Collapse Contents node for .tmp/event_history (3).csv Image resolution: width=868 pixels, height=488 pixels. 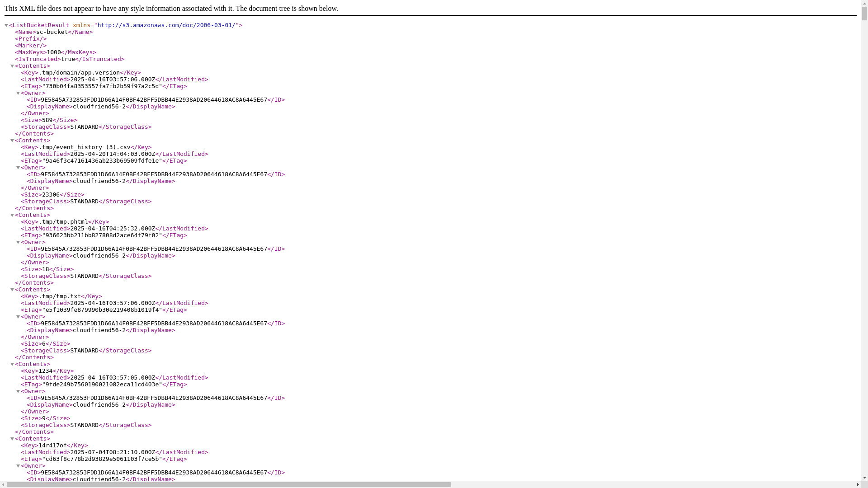pos(12,141)
